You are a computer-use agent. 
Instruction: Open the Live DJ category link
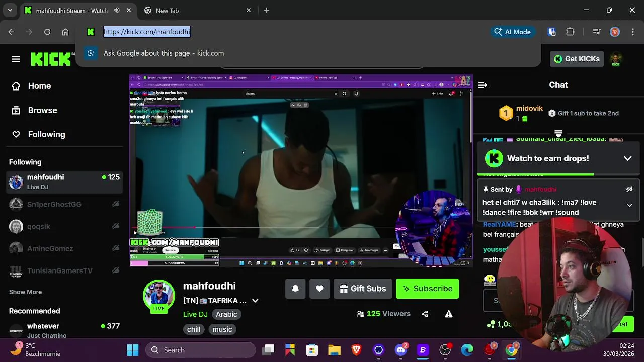click(x=195, y=314)
